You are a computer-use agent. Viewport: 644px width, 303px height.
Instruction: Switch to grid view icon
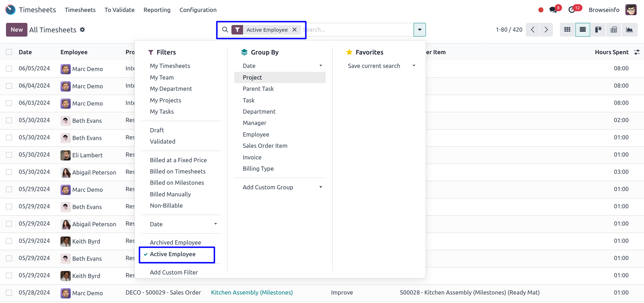pyautogui.click(x=567, y=30)
